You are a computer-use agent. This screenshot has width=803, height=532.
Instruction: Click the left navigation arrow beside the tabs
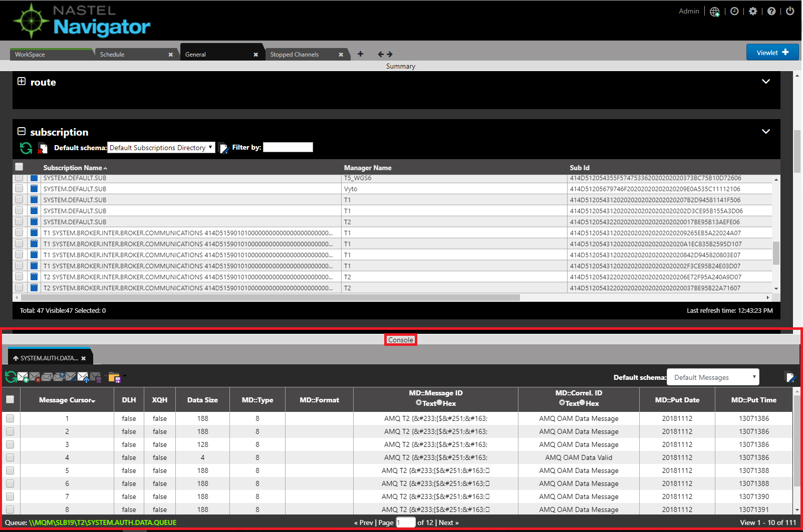click(x=381, y=54)
